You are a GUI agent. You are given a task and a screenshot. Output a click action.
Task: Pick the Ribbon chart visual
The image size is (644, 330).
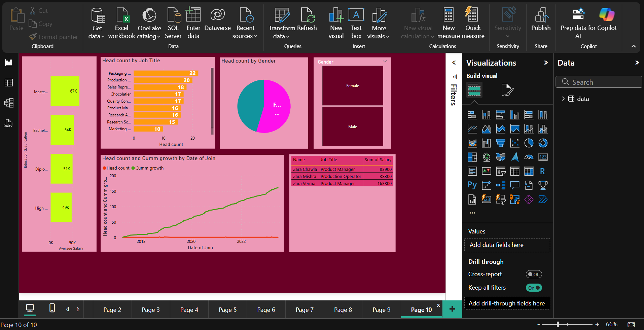point(472,143)
